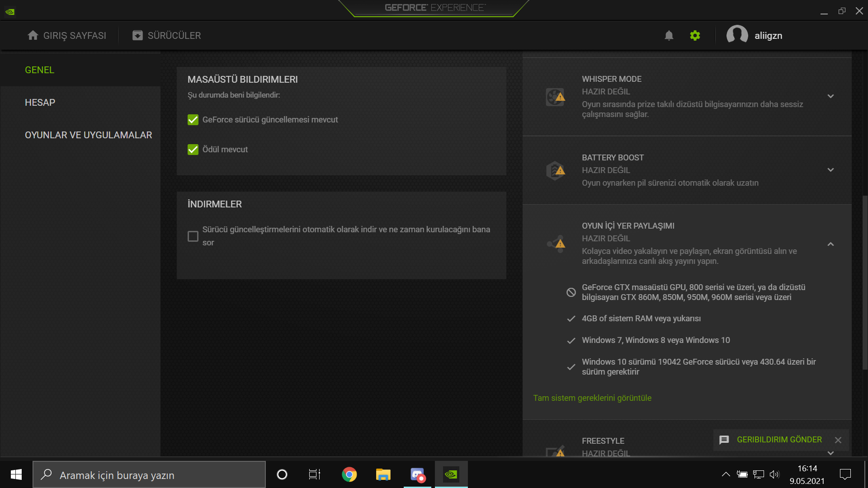Viewport: 868px width, 488px height.
Task: Click the feedback chat bubble icon
Action: (724, 440)
